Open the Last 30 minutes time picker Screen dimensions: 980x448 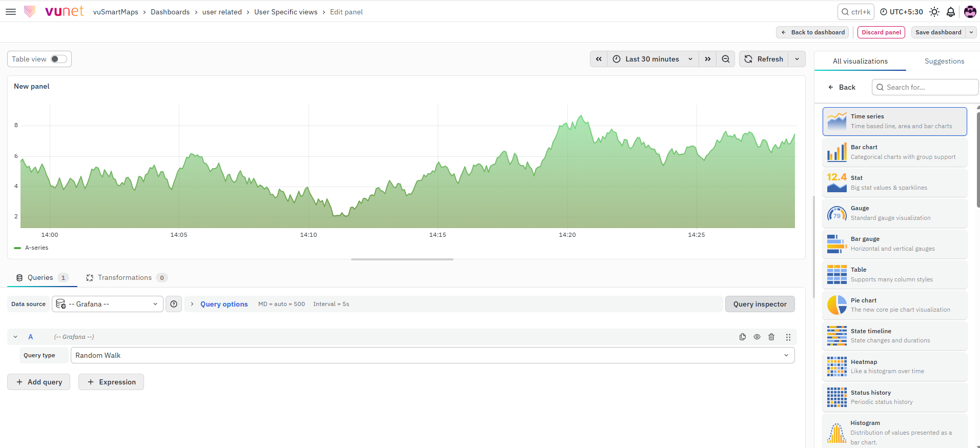pyautogui.click(x=652, y=59)
